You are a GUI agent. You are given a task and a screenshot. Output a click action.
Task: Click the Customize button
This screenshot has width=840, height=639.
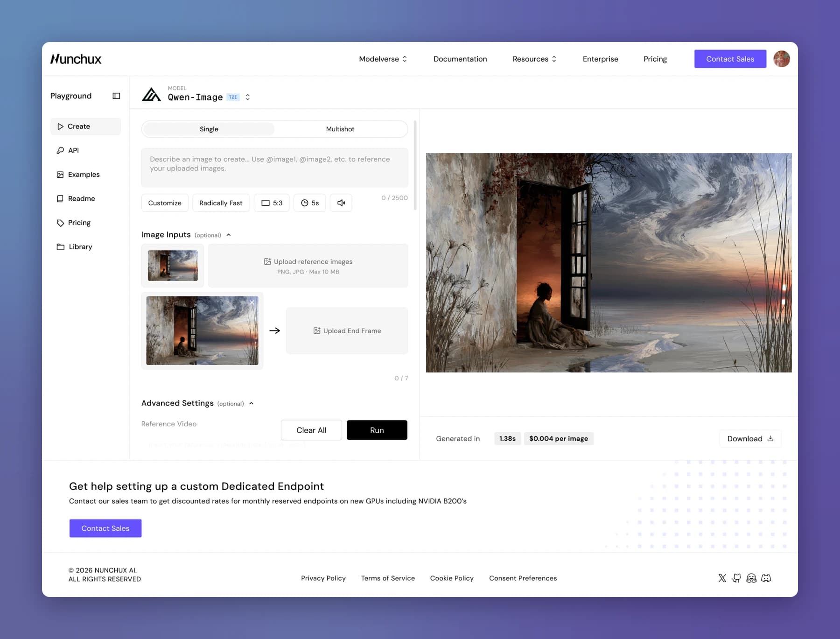[x=165, y=203]
